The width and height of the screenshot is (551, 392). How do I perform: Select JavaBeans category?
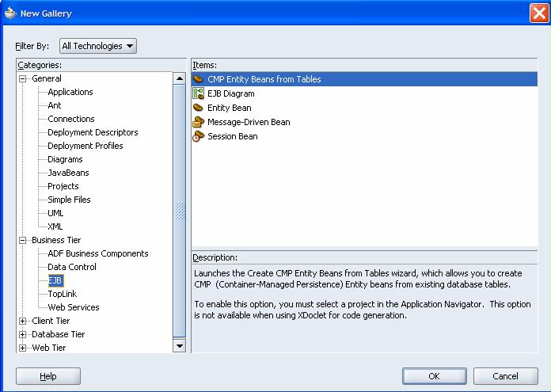[69, 173]
